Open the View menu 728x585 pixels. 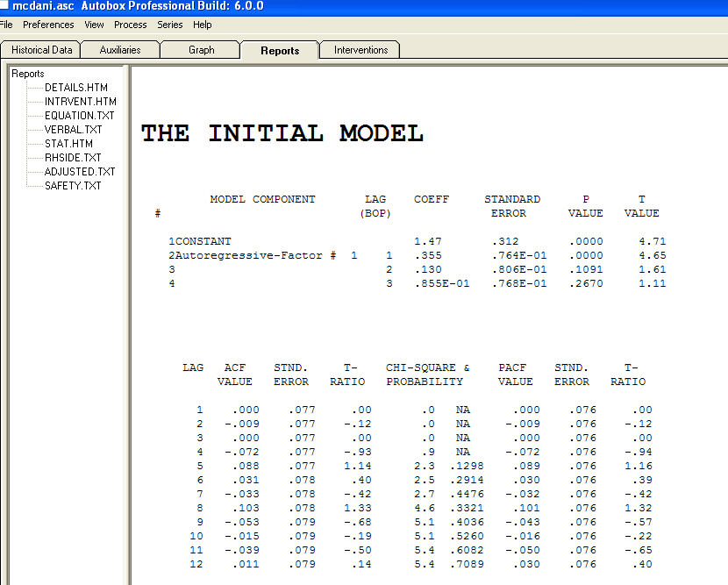click(x=94, y=25)
